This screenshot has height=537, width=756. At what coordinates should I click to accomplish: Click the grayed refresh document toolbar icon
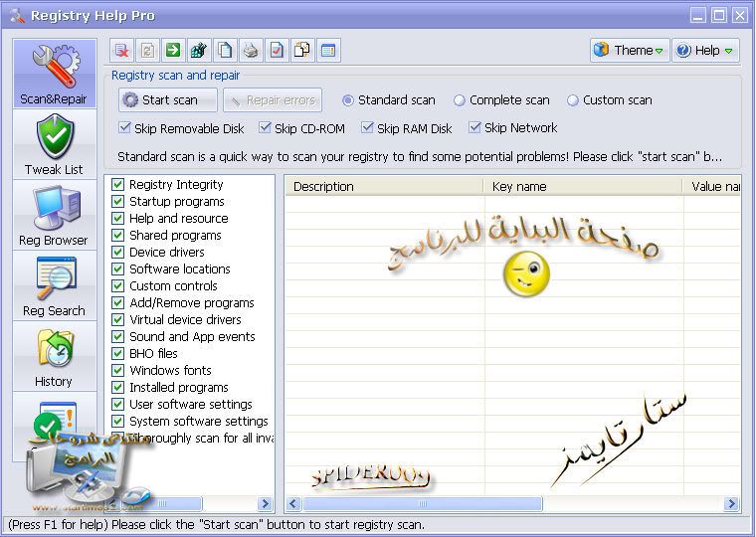(x=147, y=50)
